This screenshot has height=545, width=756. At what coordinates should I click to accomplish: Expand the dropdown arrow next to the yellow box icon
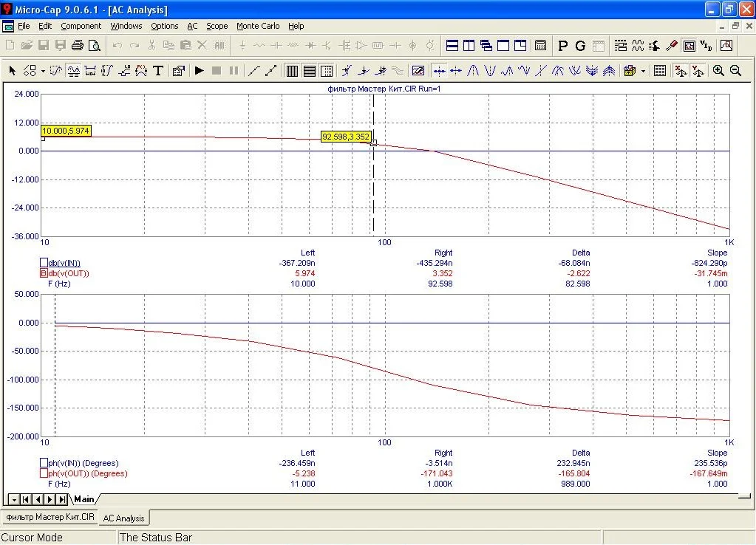coord(643,71)
